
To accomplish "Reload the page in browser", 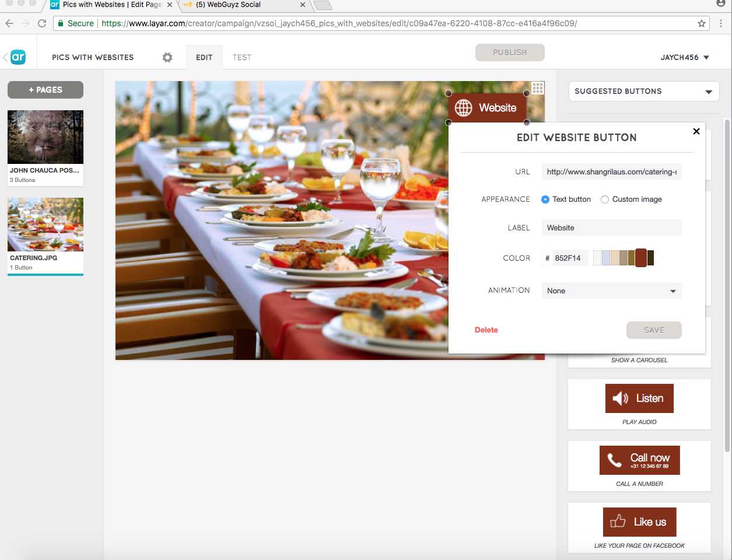I will pyautogui.click(x=42, y=23).
